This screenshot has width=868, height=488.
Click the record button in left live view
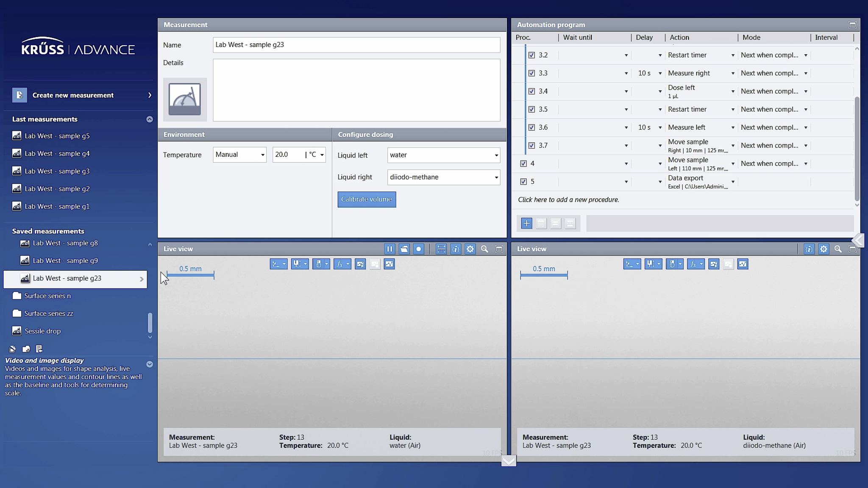point(418,249)
